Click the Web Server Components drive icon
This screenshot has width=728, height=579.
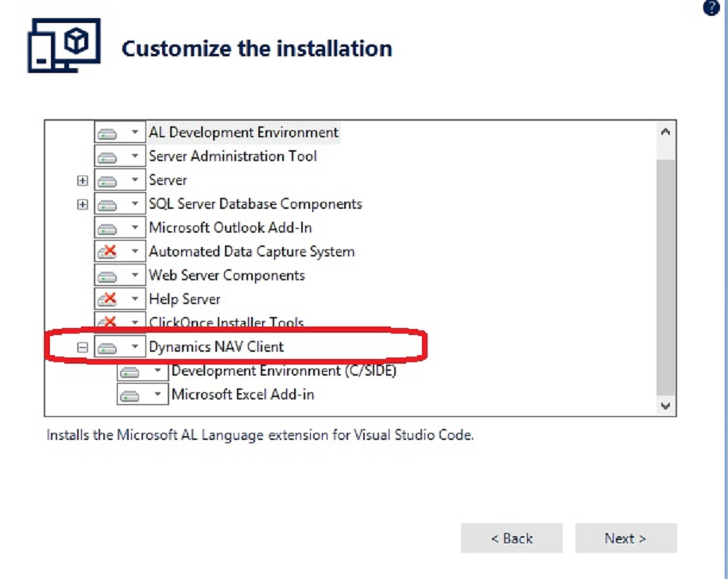107,276
